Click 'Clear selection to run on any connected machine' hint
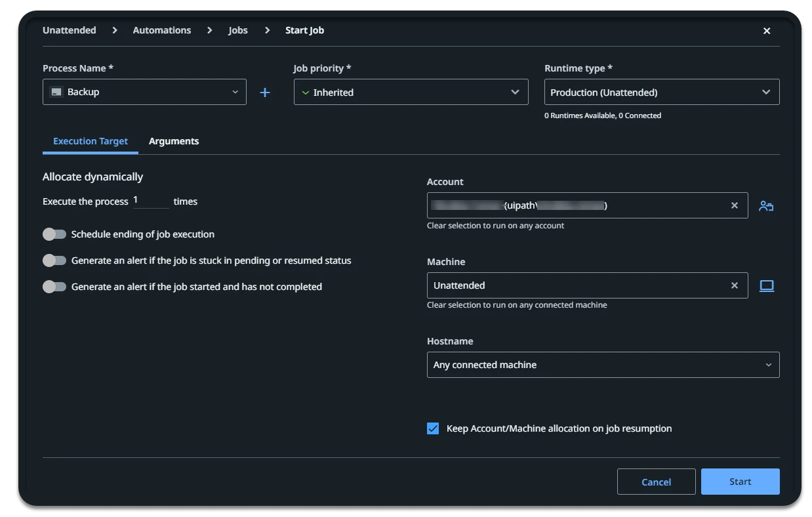Image resolution: width=812 pixels, height=517 pixels. [x=517, y=305]
